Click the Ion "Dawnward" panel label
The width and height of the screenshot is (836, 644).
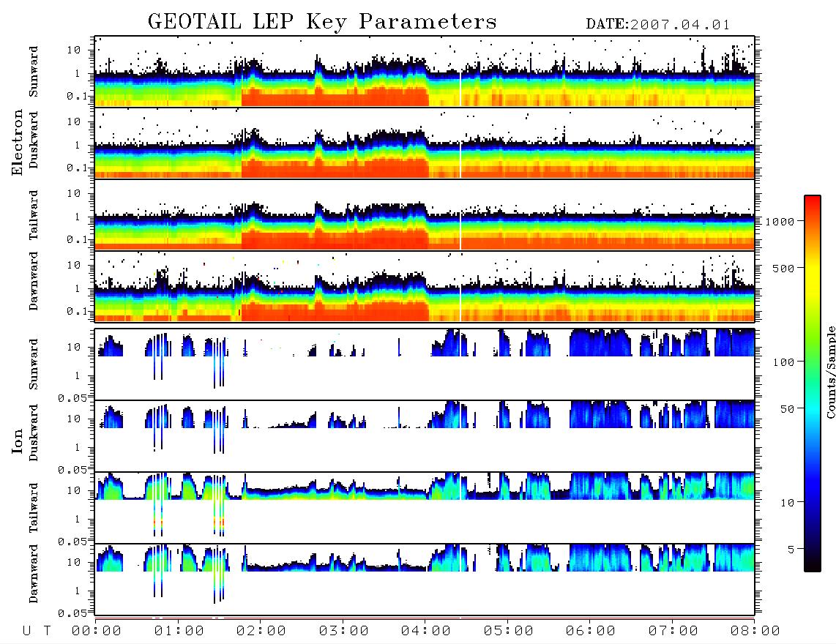point(34,574)
